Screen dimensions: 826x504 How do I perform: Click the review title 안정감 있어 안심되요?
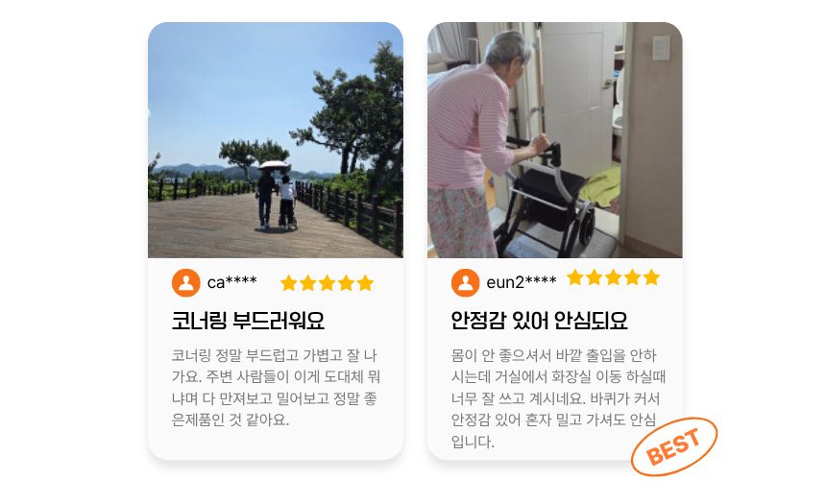pyautogui.click(x=539, y=321)
